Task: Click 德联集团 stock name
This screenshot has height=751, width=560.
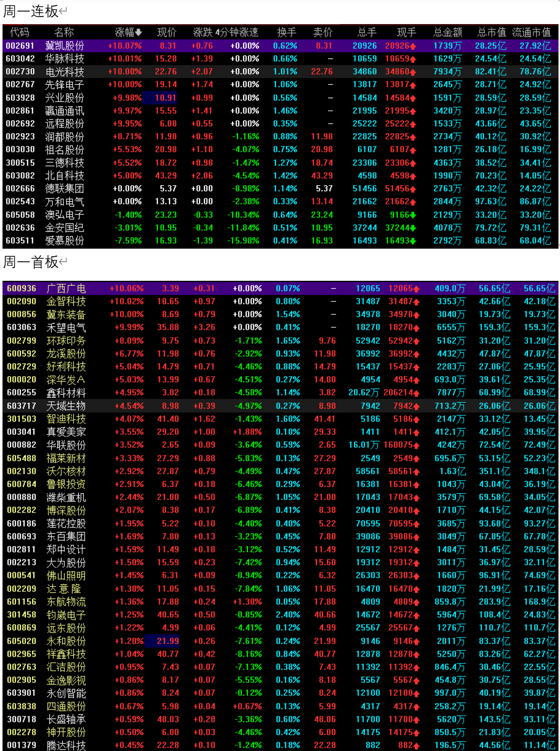Action: pos(65,189)
